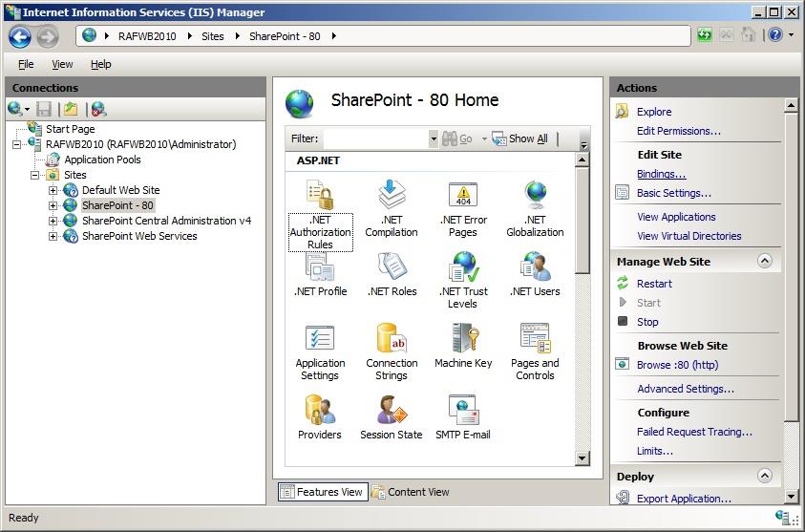Open the Help icon dropdown arrow
Viewport: 805px width, 532px height.
791,35
